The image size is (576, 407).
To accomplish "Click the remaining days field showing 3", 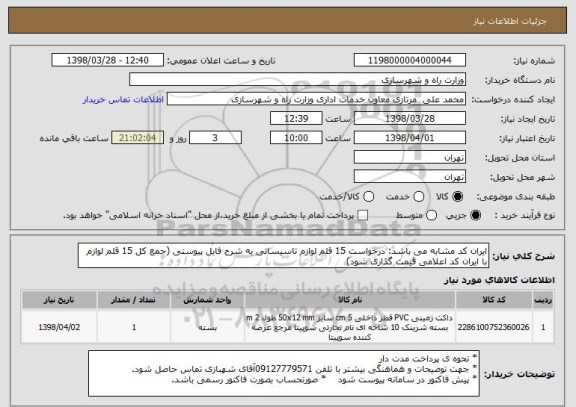I will [x=215, y=138].
